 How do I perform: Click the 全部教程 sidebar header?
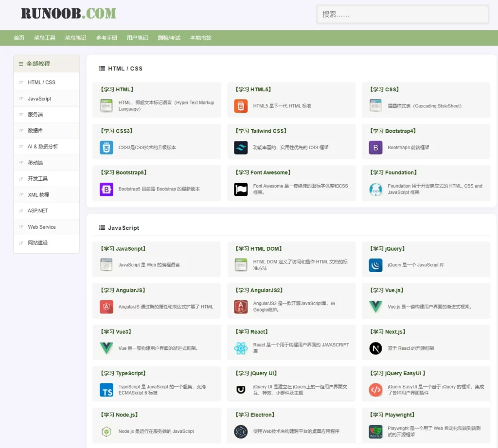click(x=38, y=64)
